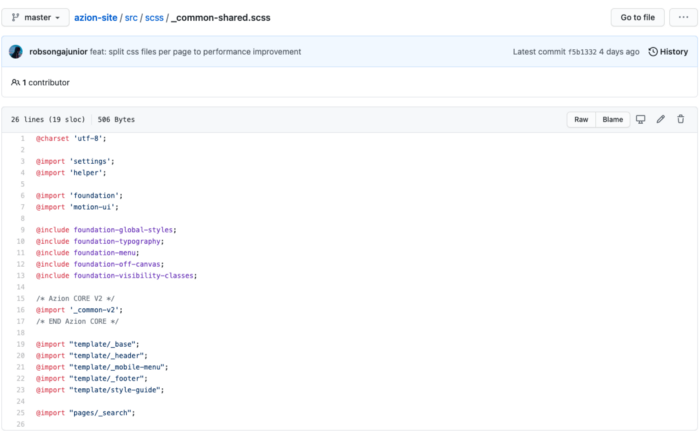Click the pages/_search import line
Screen dimensions: 700x435
85,413
